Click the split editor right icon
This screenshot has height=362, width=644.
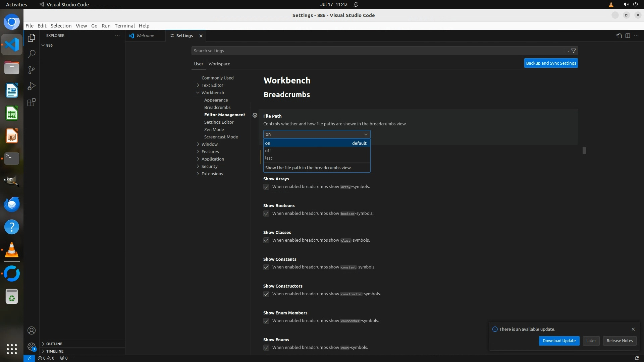628,36
